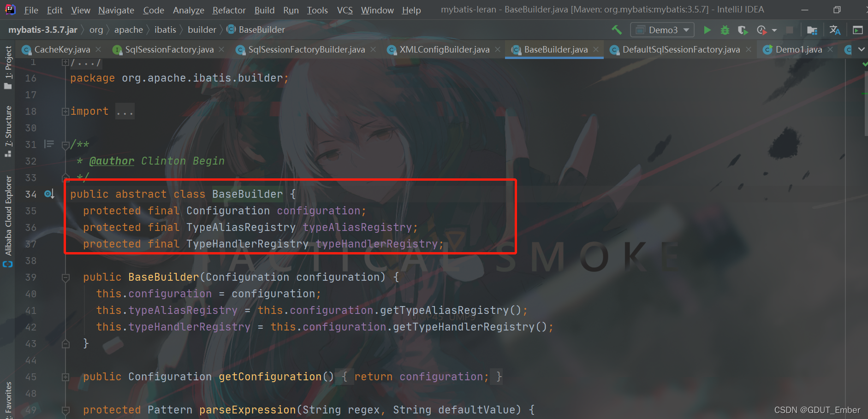
Task: Run Demo3 with coverage shield icon
Action: [x=743, y=30]
